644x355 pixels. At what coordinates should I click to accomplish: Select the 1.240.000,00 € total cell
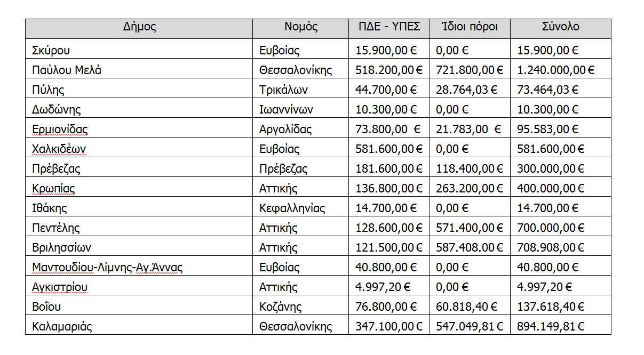(555, 70)
